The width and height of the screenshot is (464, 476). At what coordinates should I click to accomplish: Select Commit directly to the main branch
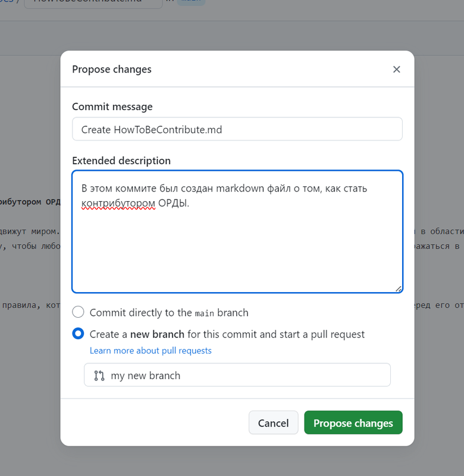tap(78, 312)
